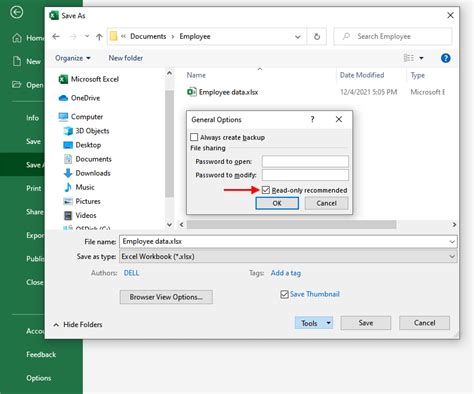Toggle Read-only recommended checkbox

[x=266, y=190]
